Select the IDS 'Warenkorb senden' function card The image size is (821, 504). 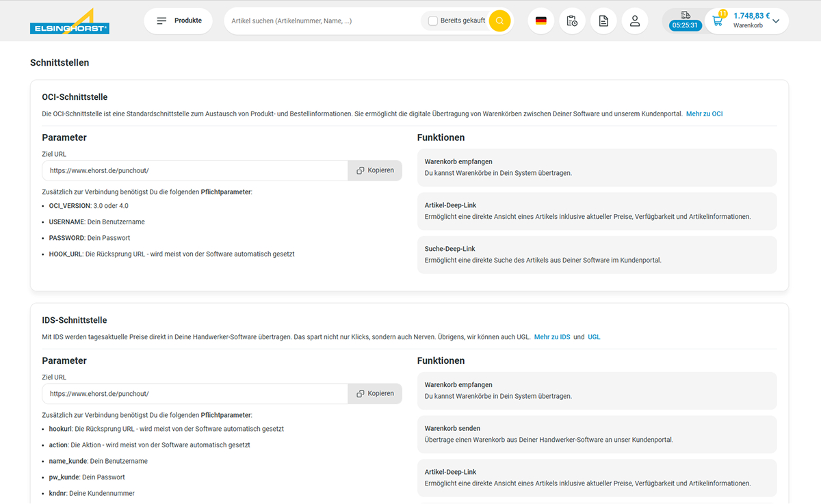(x=597, y=434)
